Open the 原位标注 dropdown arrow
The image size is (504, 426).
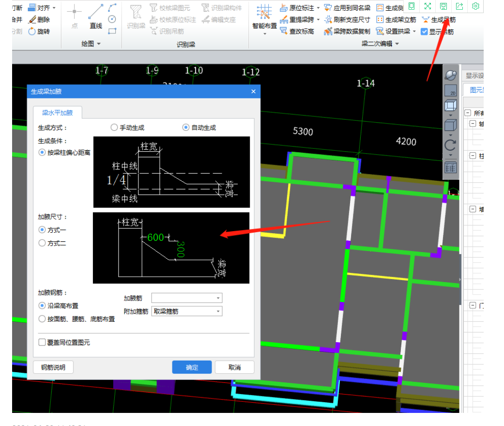click(318, 8)
